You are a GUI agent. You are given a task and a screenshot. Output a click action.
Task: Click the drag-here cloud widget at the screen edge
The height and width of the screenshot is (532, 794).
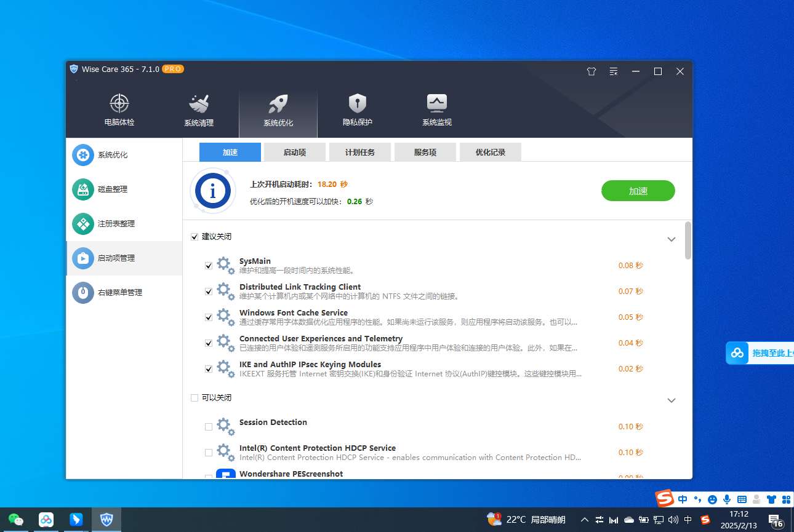760,353
